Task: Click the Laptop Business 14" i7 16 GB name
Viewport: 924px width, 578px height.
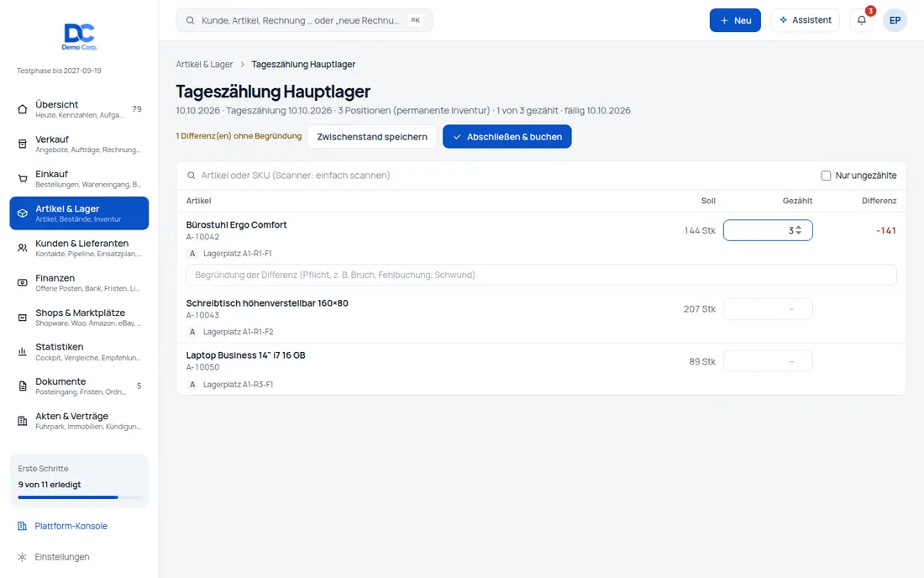Action: tap(246, 355)
